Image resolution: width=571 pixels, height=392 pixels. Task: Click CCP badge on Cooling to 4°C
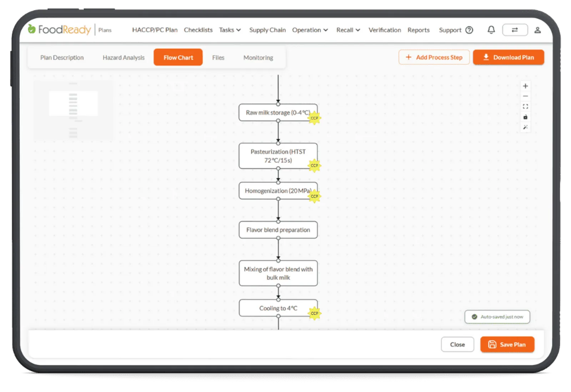click(x=314, y=313)
